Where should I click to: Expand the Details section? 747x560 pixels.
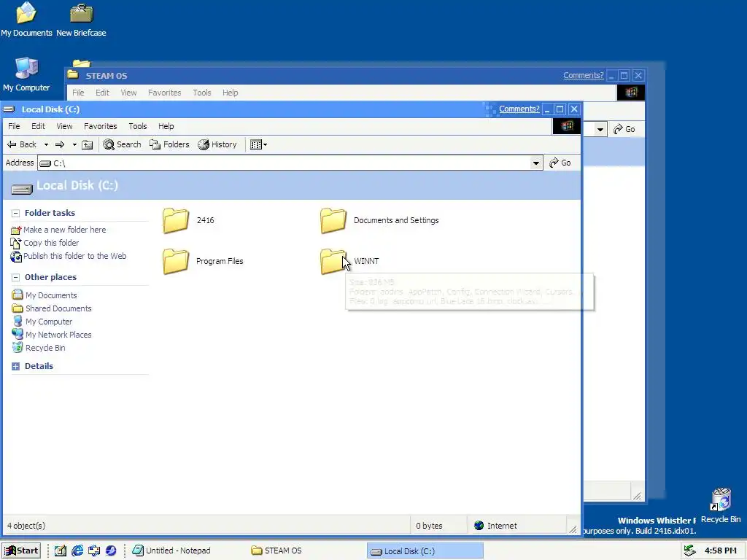point(16,367)
